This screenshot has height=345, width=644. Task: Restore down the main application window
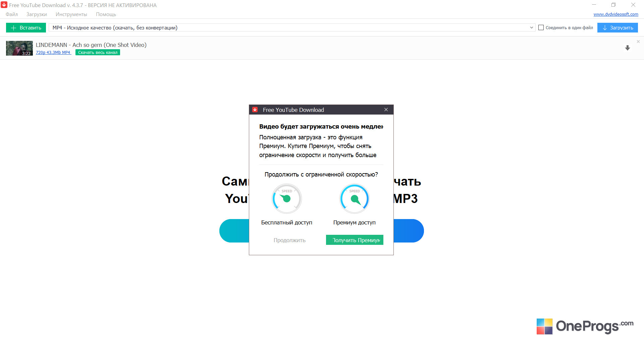613,5
